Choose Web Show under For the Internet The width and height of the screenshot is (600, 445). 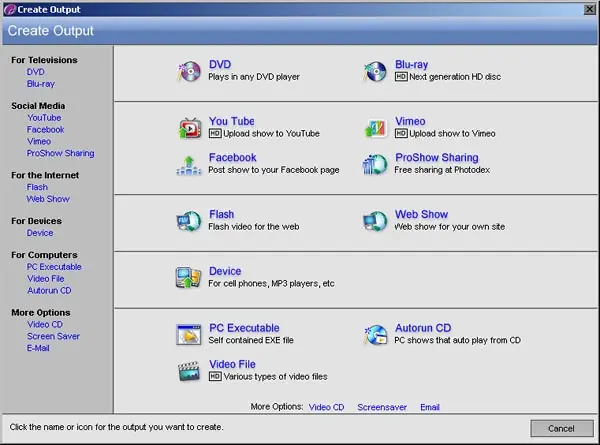(48, 199)
